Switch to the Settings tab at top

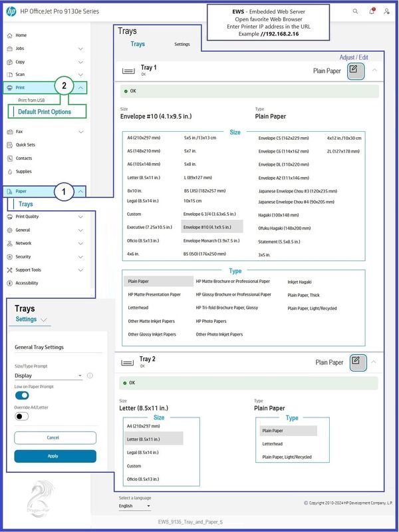pos(182,45)
